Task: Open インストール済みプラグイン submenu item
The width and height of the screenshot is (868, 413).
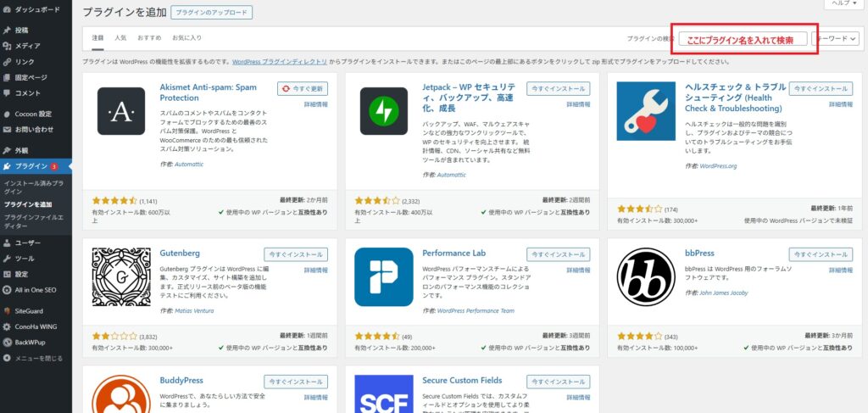Action: 34,187
